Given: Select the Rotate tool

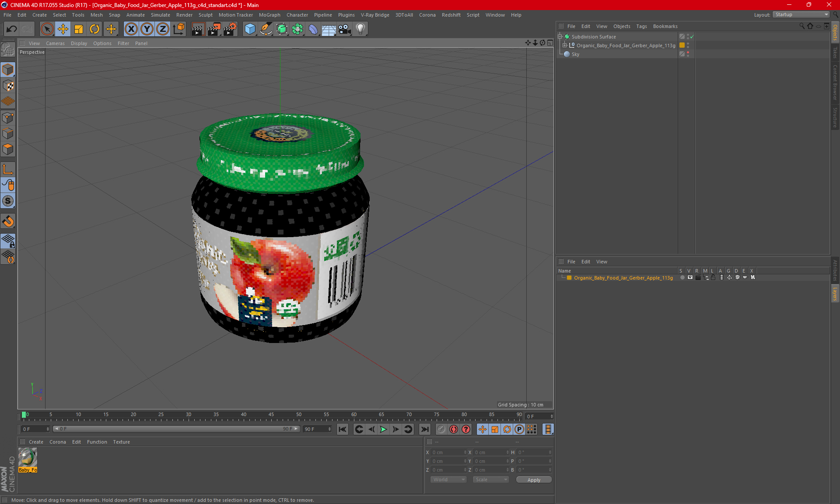Looking at the screenshot, I should click(94, 29).
